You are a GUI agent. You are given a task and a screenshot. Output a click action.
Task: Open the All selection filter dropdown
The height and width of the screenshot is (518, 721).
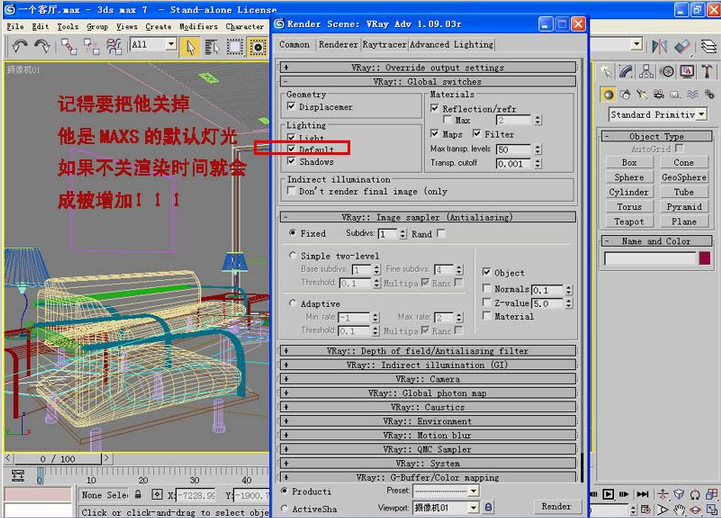pyautogui.click(x=171, y=44)
